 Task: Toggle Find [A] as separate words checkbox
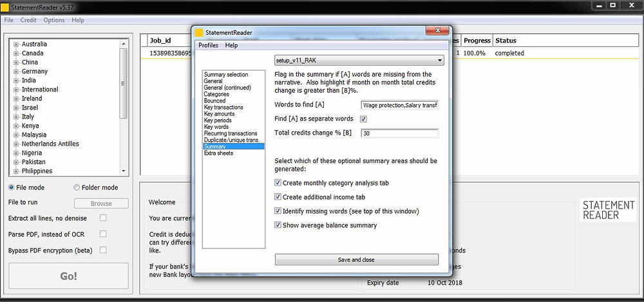coord(363,118)
